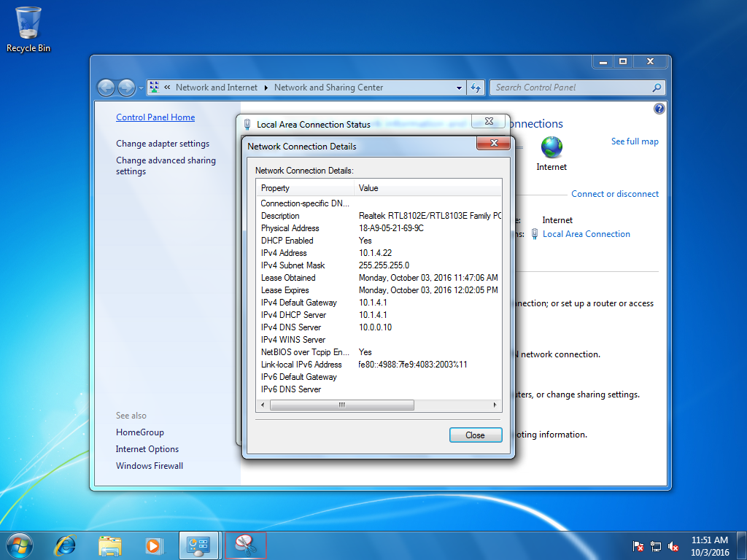Switch to Snipping Tool taskbar button
This screenshot has width=747, height=560.
pos(245,545)
